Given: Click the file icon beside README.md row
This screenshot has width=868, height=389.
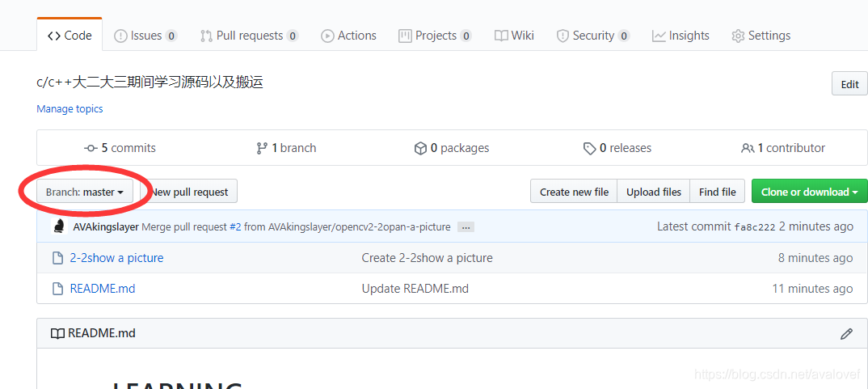Looking at the screenshot, I should [x=57, y=289].
